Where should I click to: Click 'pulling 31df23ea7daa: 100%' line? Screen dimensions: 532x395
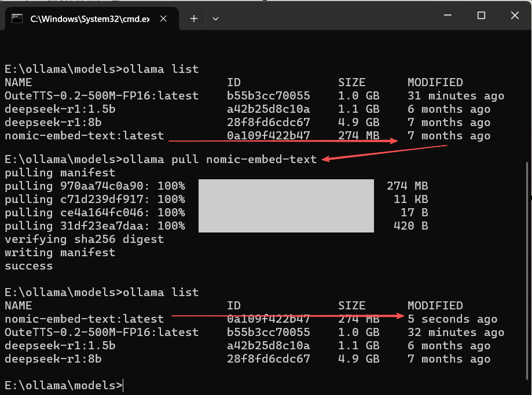pyautogui.click(x=95, y=226)
